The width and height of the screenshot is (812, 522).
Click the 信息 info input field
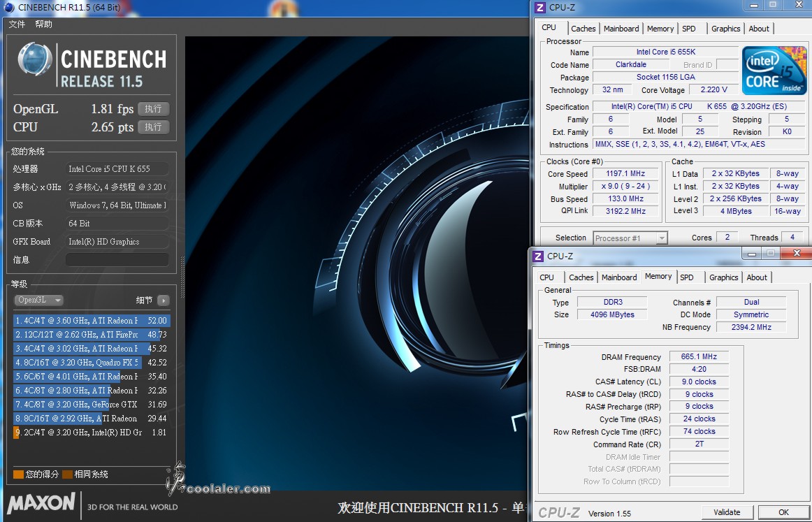point(117,260)
